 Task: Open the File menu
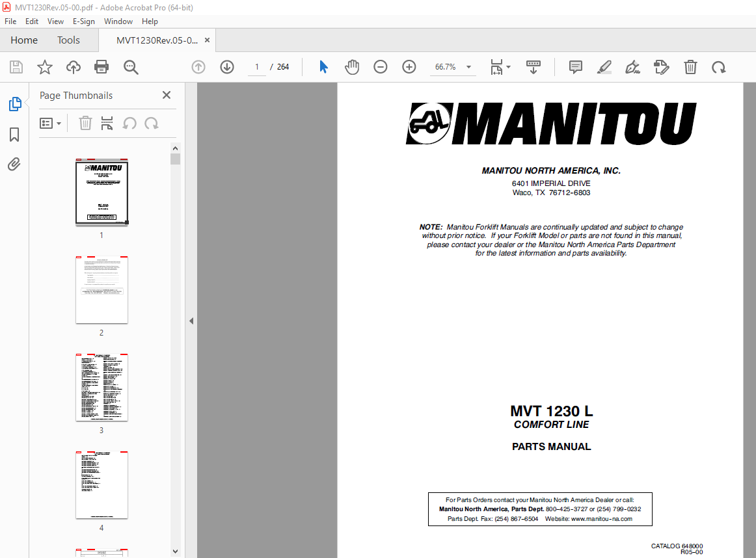(10, 21)
